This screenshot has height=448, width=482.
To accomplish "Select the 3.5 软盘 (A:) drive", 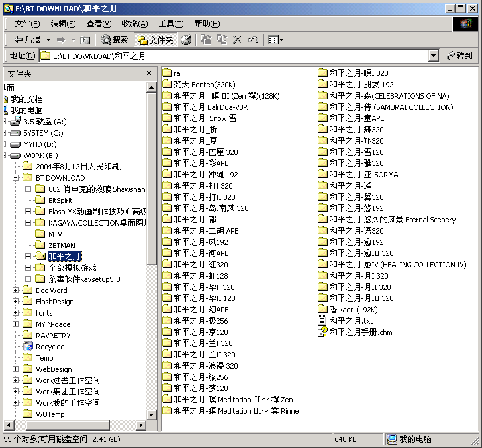I will click(x=45, y=122).
